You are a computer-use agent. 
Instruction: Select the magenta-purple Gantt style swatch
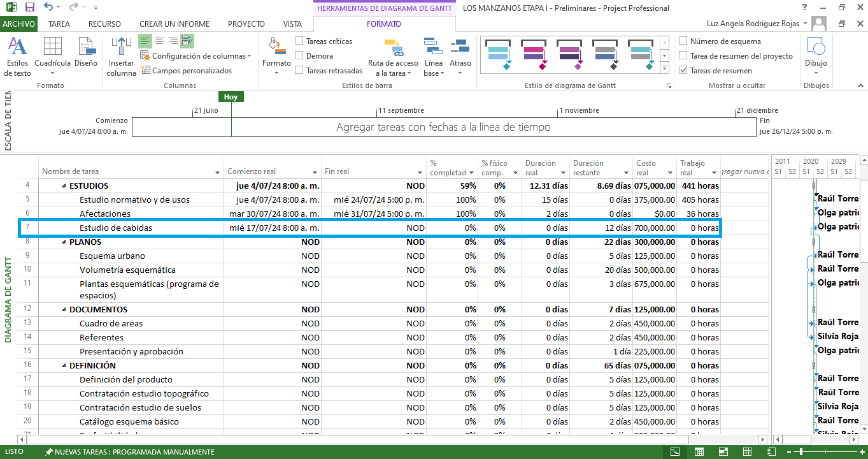(533, 55)
